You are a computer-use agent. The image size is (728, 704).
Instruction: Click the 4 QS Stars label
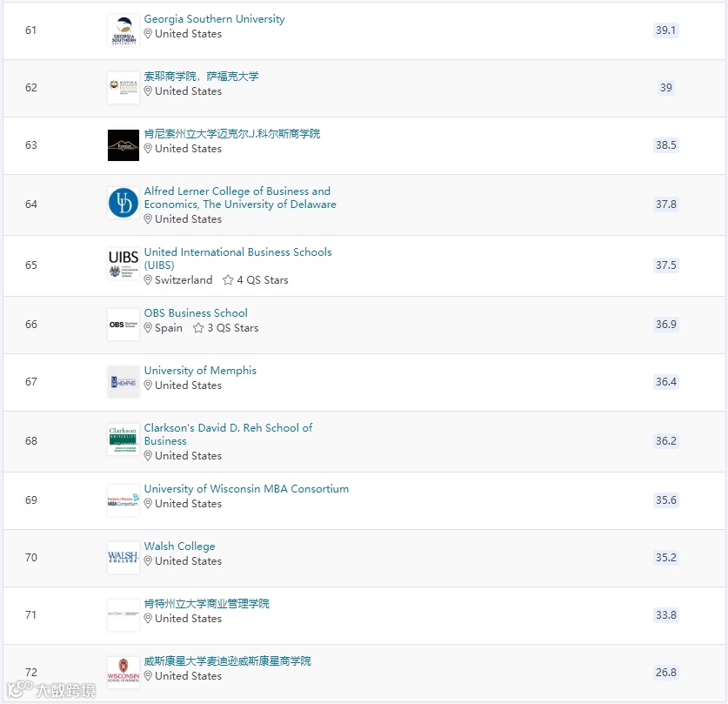click(x=263, y=280)
